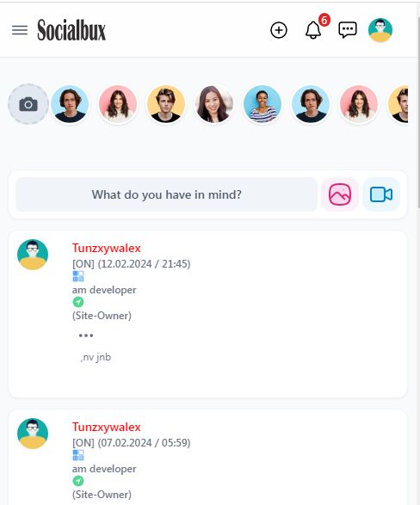Click the "What do you have in mind?" field
This screenshot has height=505, width=420.
click(166, 194)
